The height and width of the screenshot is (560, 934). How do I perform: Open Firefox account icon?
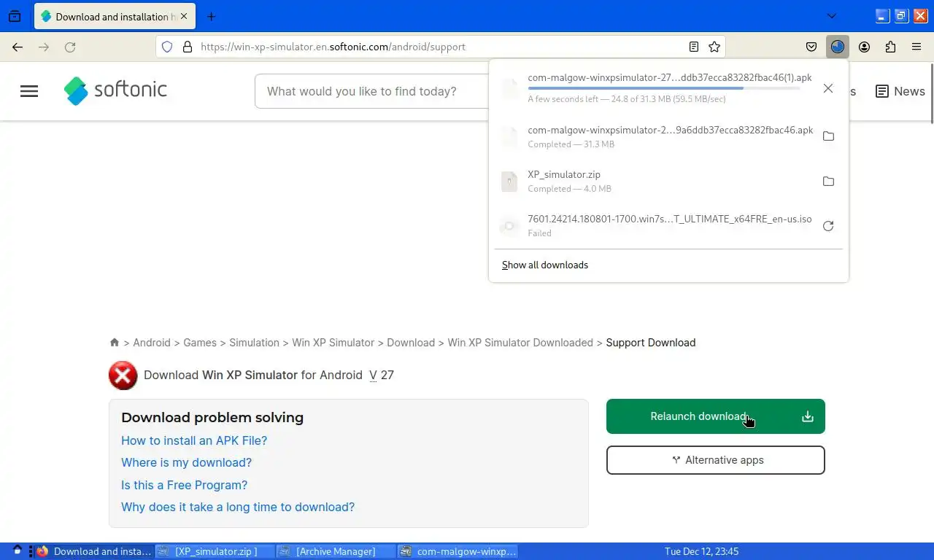pos(864,47)
